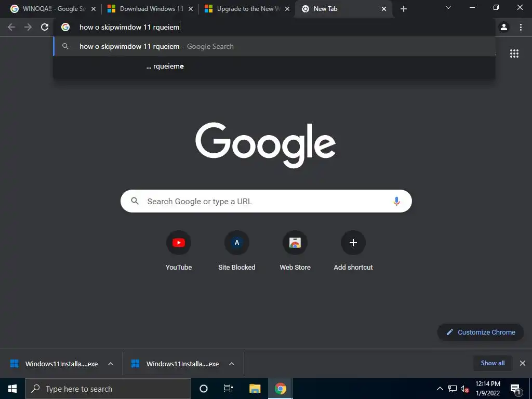The image size is (532, 399).
Task: Open the network status tray icon
Action: click(x=453, y=389)
